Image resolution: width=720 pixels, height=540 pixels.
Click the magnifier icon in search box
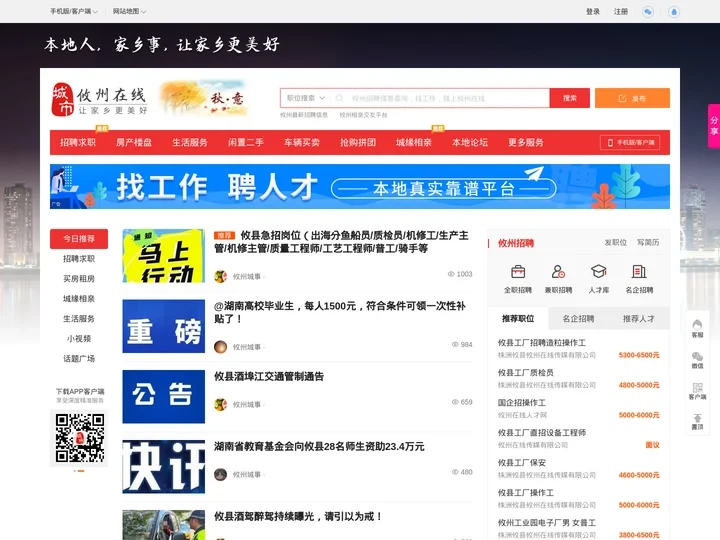pos(339,98)
